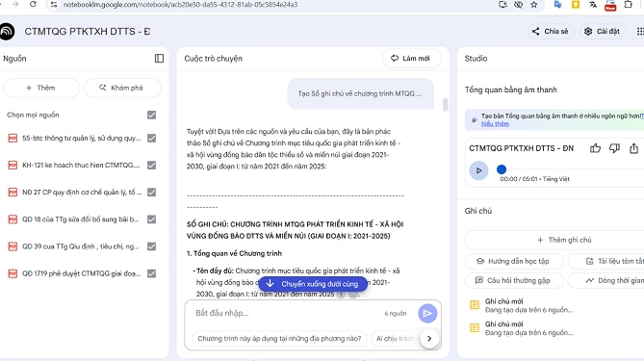Viewport: 644px width, 361px height.
Task: Uncheck the QĐ 1719 phê duyệt source checkbox
Action: 151,273
